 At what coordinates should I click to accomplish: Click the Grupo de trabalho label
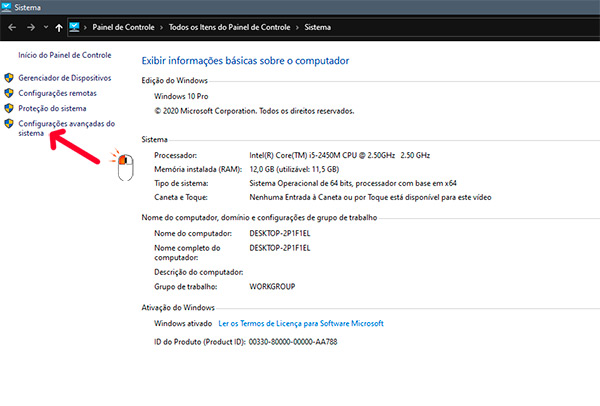(x=186, y=287)
